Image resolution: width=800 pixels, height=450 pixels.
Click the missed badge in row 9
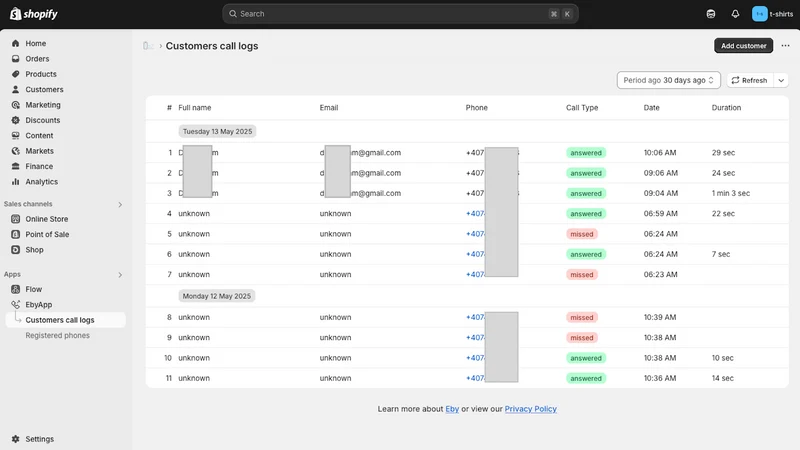pos(582,337)
